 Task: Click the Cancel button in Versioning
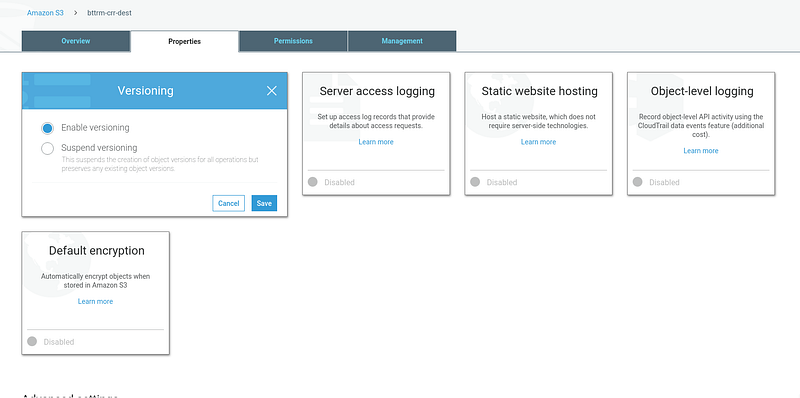tap(229, 203)
